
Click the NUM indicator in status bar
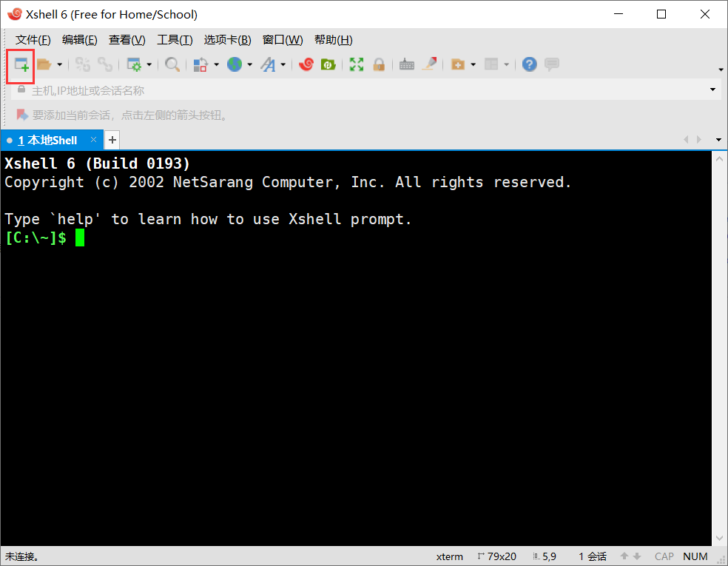[x=695, y=556]
